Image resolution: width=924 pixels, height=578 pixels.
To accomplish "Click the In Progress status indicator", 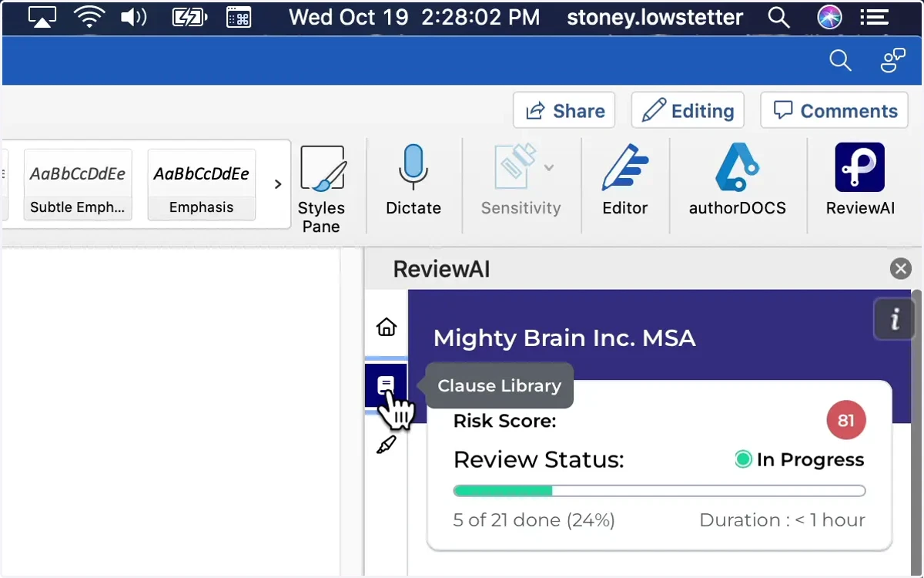I will coord(799,460).
